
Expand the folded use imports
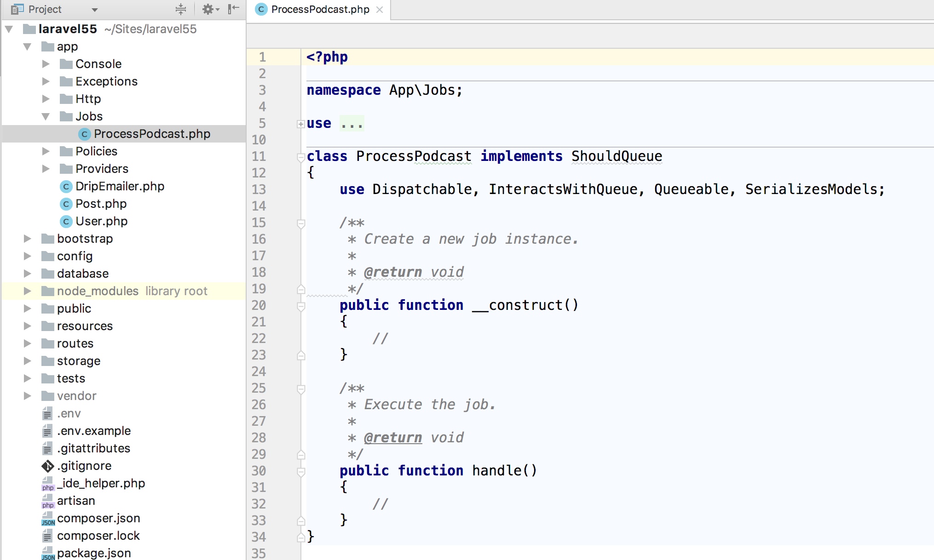(x=300, y=124)
